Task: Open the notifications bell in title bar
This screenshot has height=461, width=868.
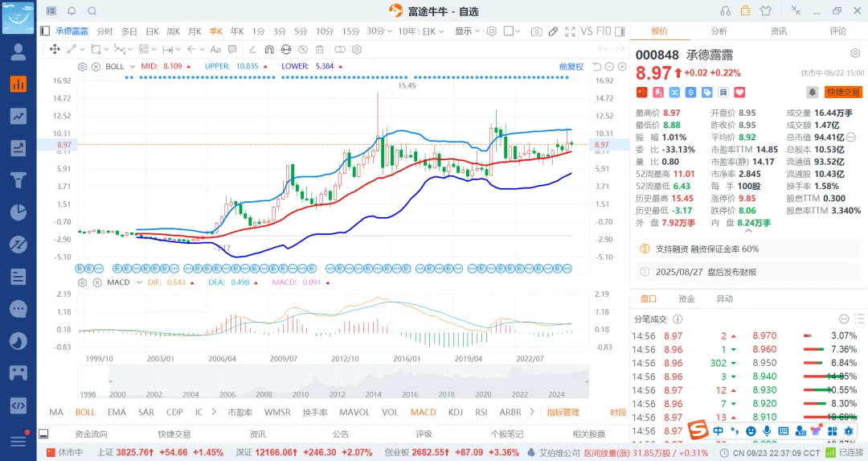Action: (x=72, y=10)
